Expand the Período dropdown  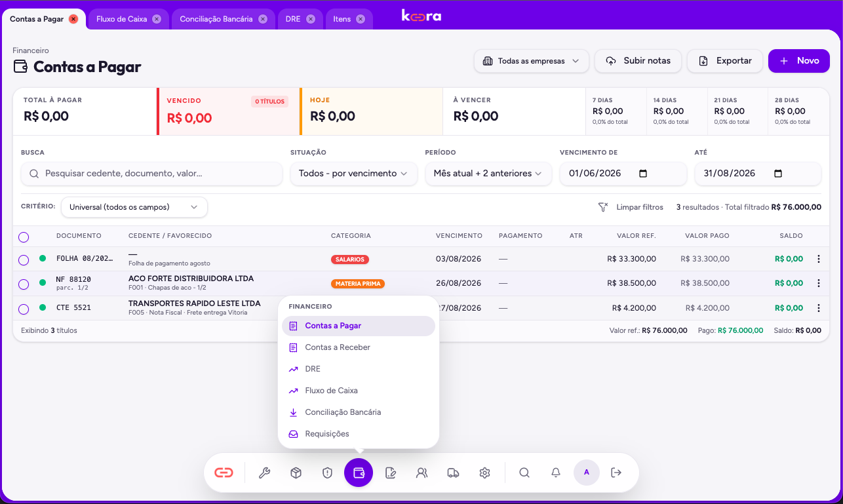488,174
